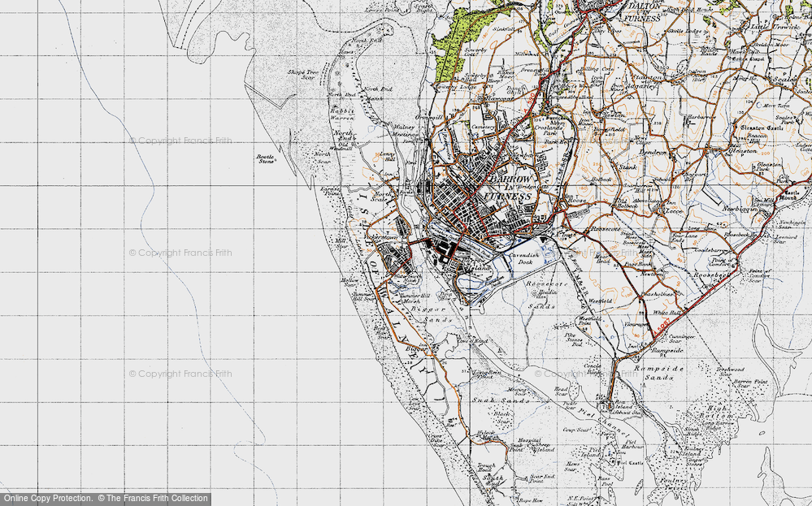The width and height of the screenshot is (812, 506).
Task: Click the 'Snab Sands' label
Action: tap(501, 400)
